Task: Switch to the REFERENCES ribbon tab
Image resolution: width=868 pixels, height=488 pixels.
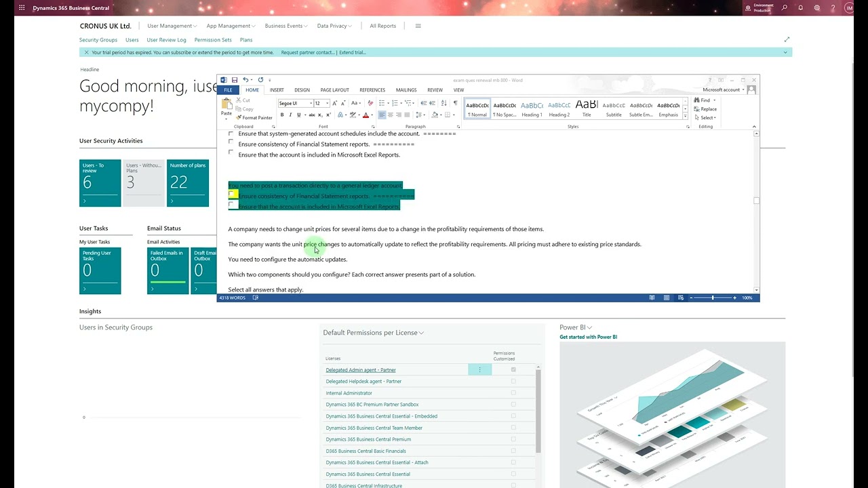Action: pyautogui.click(x=372, y=89)
